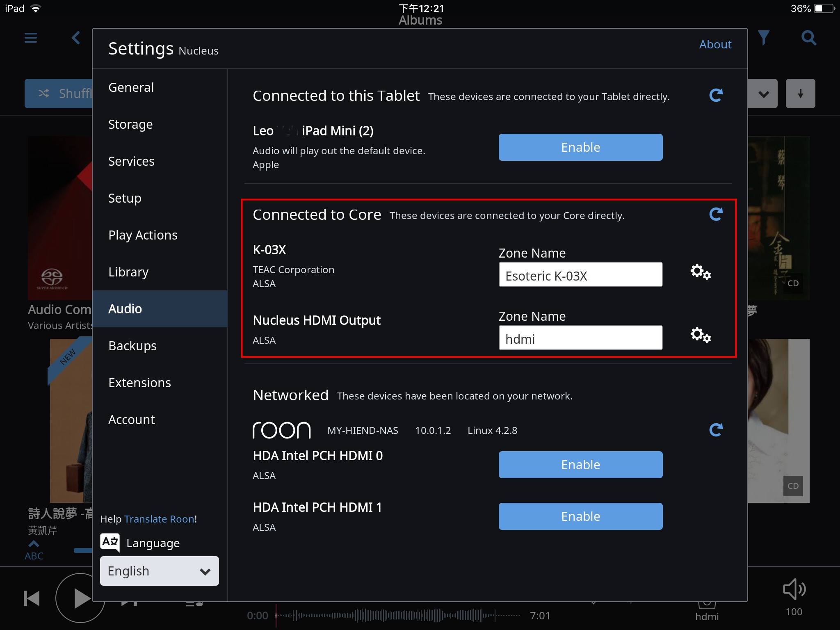Open Services settings tab
This screenshot has height=630, width=840.
coord(160,161)
